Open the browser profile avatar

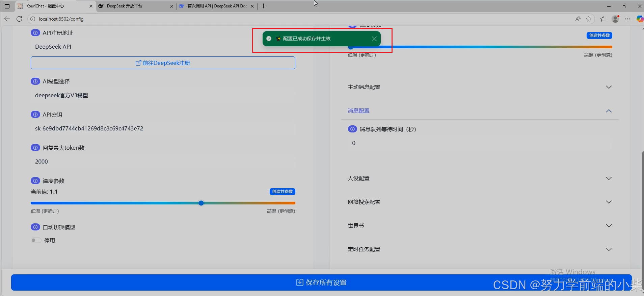click(615, 19)
